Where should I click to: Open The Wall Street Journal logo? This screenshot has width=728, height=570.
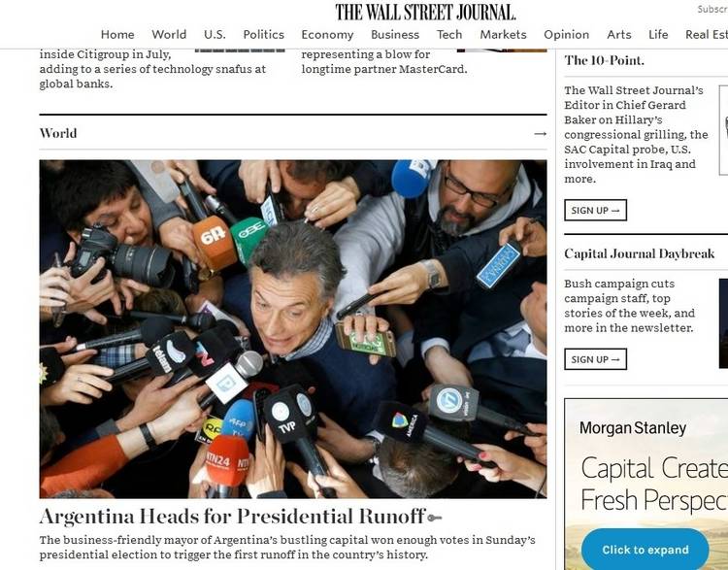425,13
